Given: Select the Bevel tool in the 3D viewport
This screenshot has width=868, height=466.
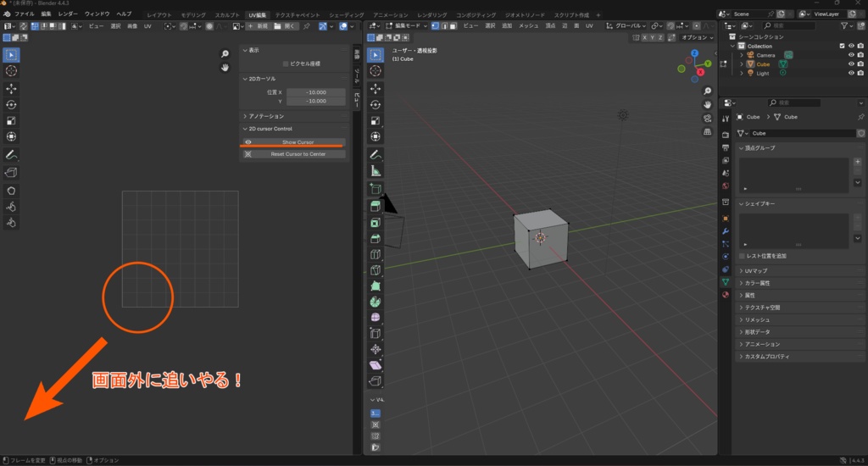Looking at the screenshot, I should click(376, 239).
